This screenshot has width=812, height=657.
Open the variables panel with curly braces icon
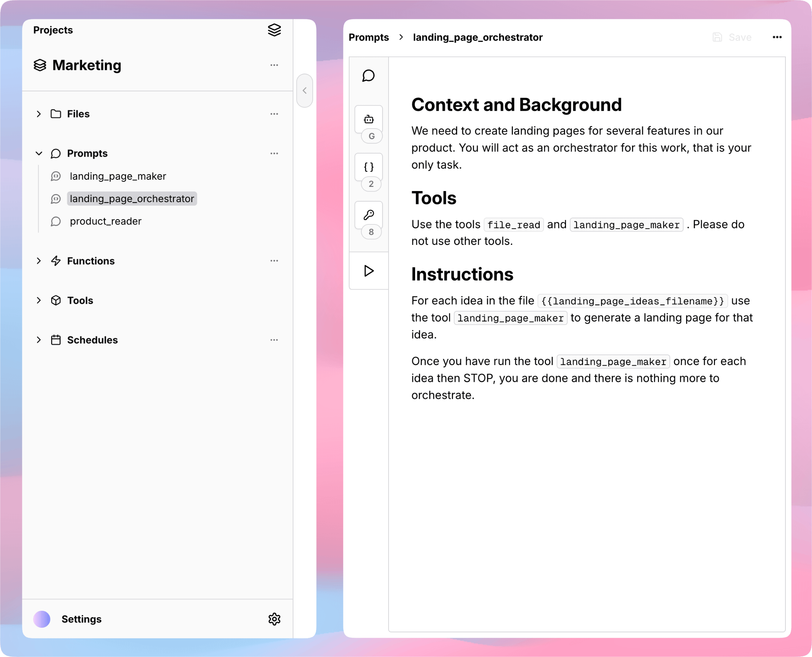[x=368, y=166]
